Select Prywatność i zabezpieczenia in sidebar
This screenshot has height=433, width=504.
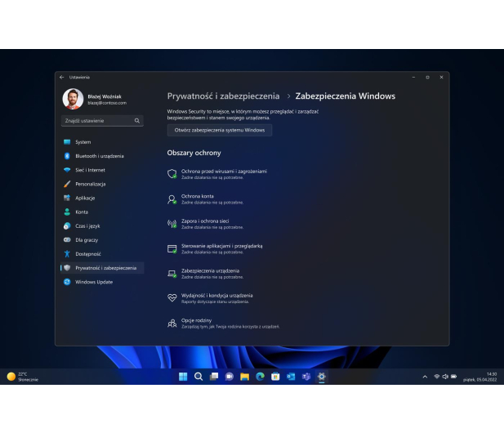tap(102, 268)
